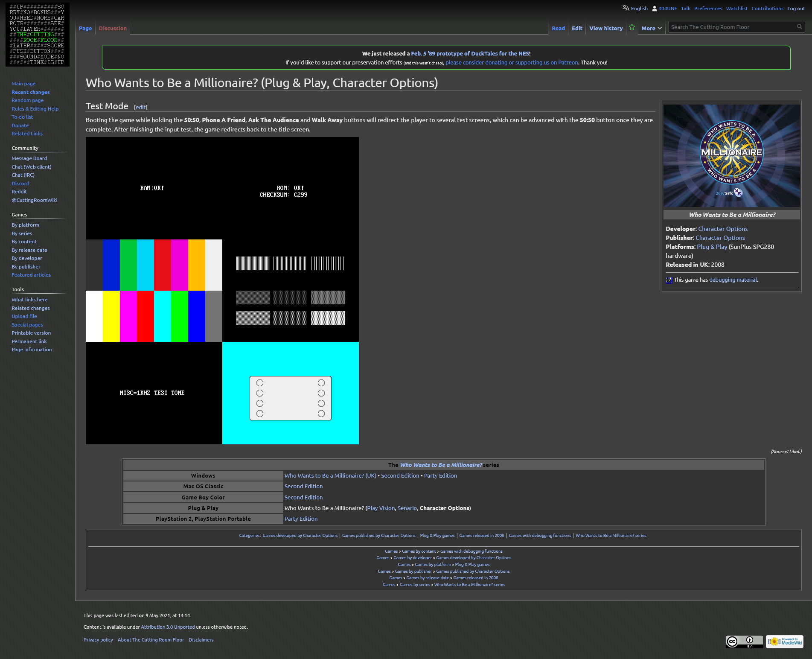Open Page information
Image resolution: width=812 pixels, height=659 pixels.
[x=32, y=350]
